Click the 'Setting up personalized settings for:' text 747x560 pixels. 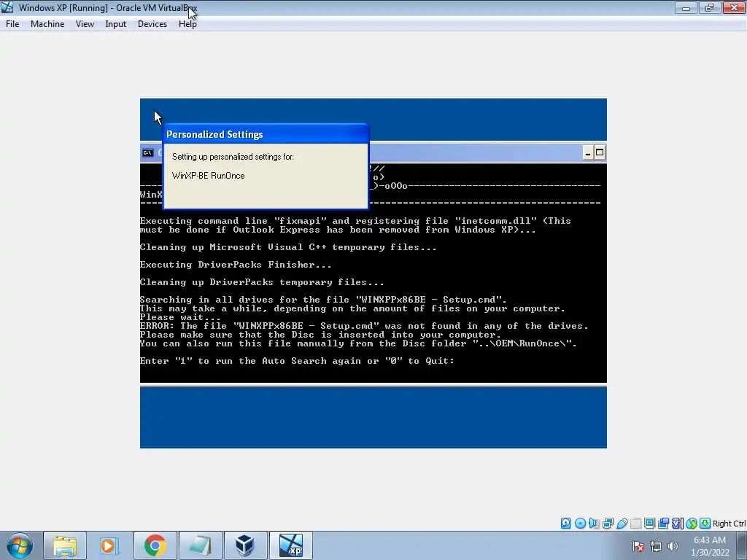(x=233, y=157)
